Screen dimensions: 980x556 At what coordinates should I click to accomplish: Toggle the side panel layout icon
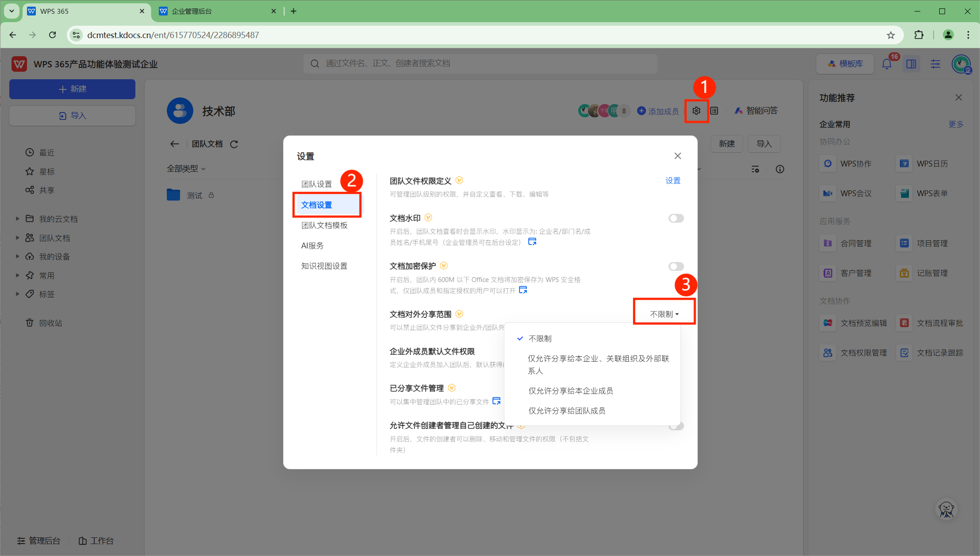pyautogui.click(x=911, y=64)
